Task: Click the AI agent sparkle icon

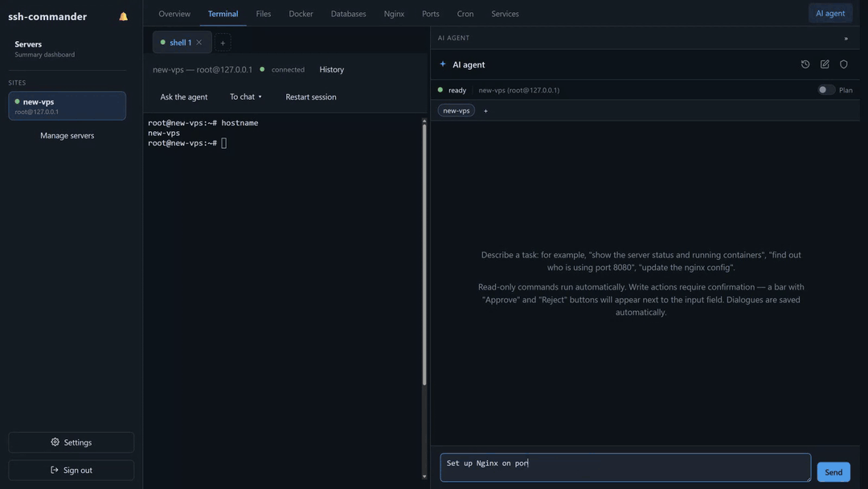Action: pyautogui.click(x=442, y=64)
